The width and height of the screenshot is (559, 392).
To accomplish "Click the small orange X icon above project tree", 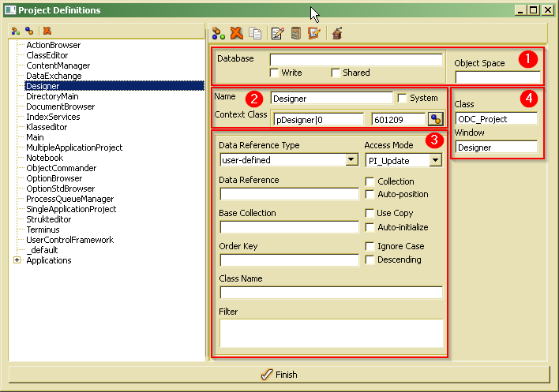I will pyautogui.click(x=47, y=31).
